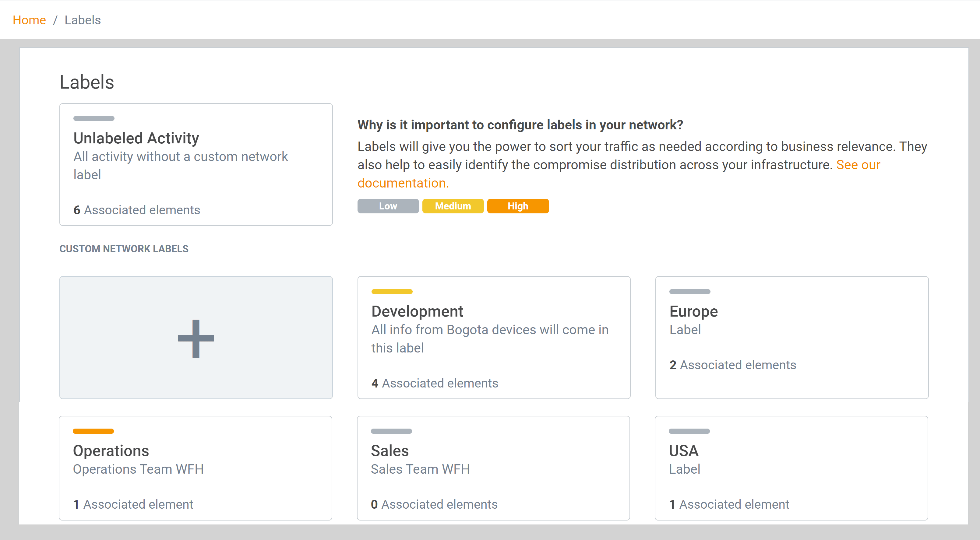Click the gray bar on Unlabeled Activity

[x=94, y=118]
